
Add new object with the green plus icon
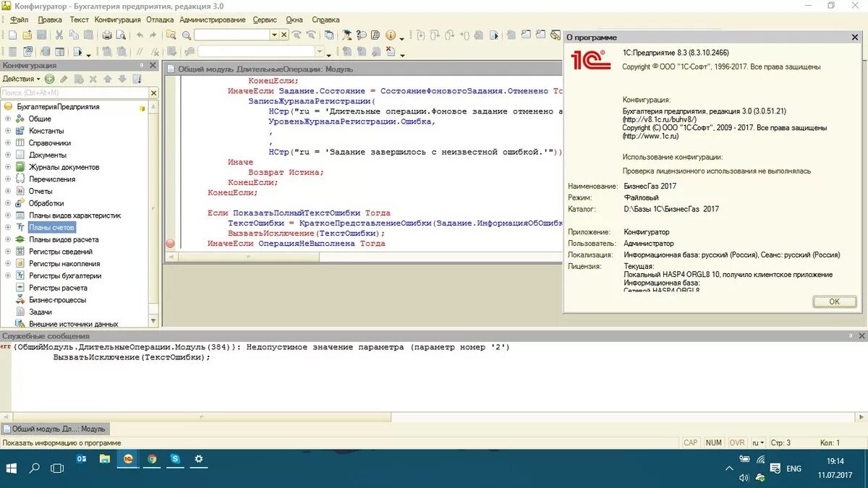tap(49, 79)
